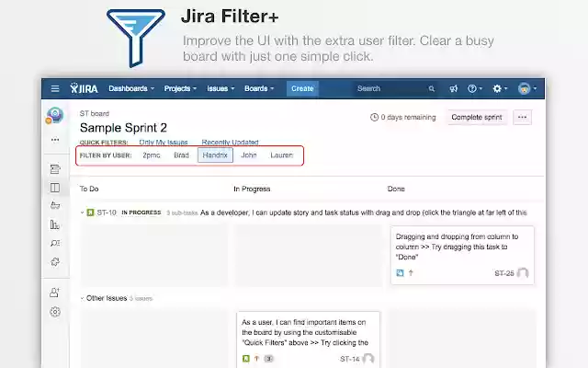Open the ST-25 card in Done
588x368 pixels.
[462, 255]
